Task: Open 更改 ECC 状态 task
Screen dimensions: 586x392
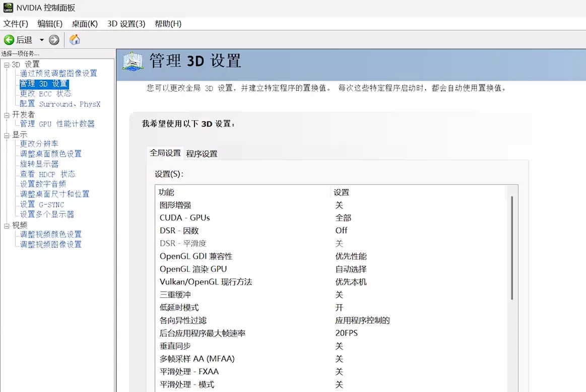Action: (x=45, y=93)
